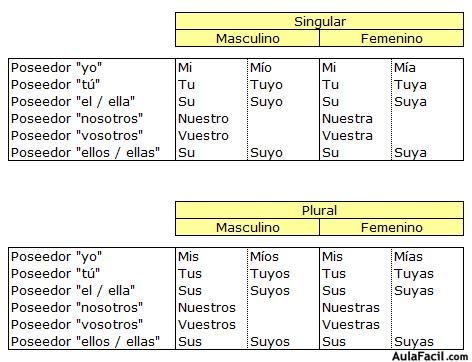Screen dimensions: 472x362
Task: Click Vuestra in the singular feminine column
Action: (347, 136)
